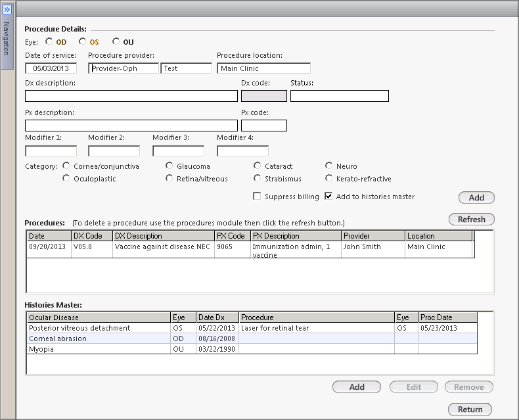Uncheck Add to histories master
519x420 pixels.
[x=328, y=196]
